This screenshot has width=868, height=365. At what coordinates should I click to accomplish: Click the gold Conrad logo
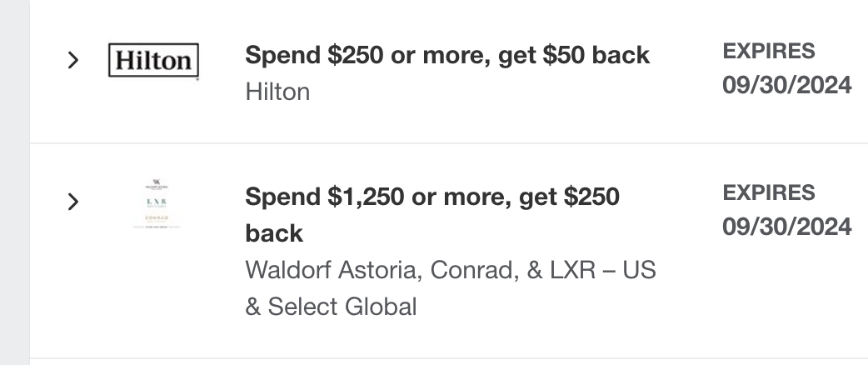point(157,217)
